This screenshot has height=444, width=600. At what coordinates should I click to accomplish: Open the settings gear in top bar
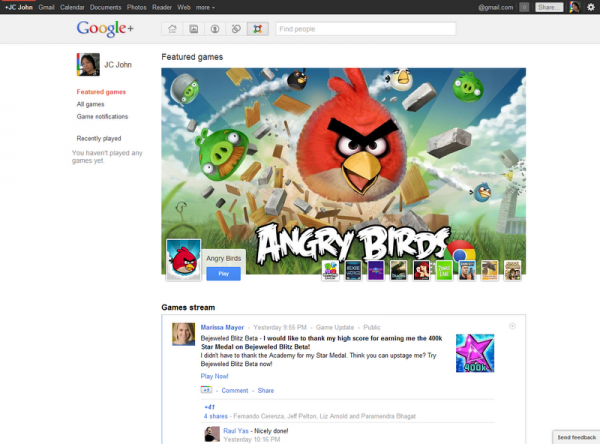click(x=591, y=7)
